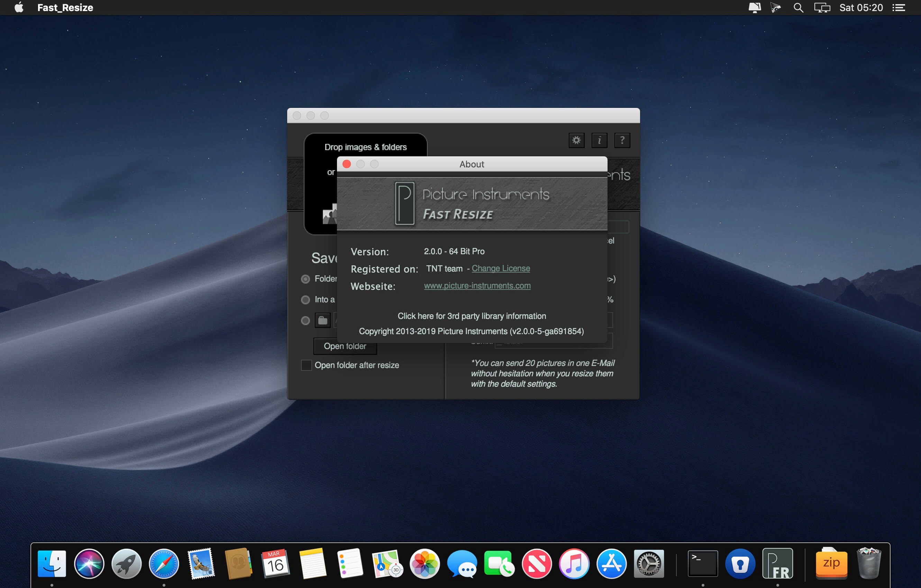Image resolution: width=921 pixels, height=588 pixels.
Task: Click the "You can send 20 pictures" tip
Action: pos(542,374)
